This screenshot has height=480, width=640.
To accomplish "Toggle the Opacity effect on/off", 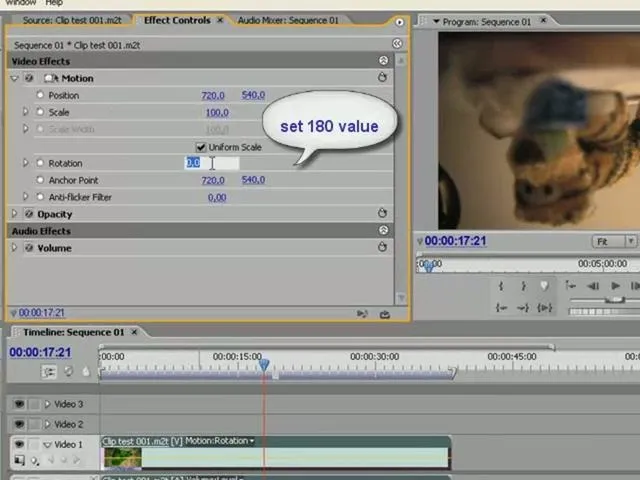I will 29,213.
